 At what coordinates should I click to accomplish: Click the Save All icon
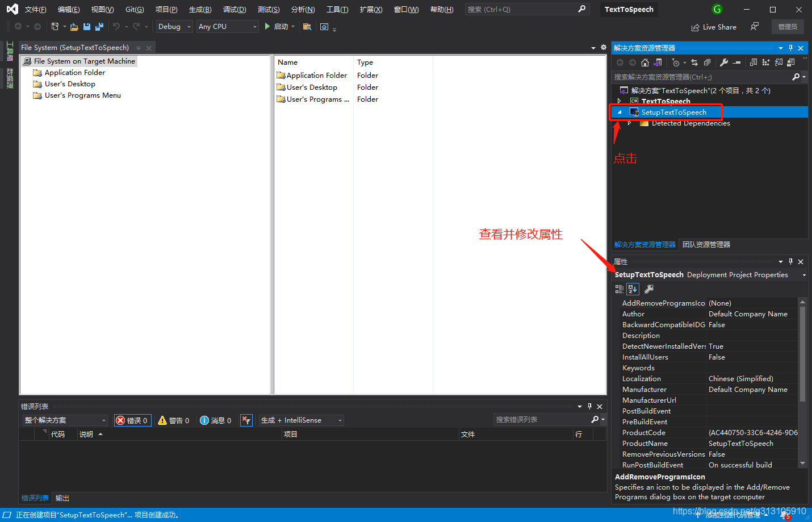click(99, 27)
